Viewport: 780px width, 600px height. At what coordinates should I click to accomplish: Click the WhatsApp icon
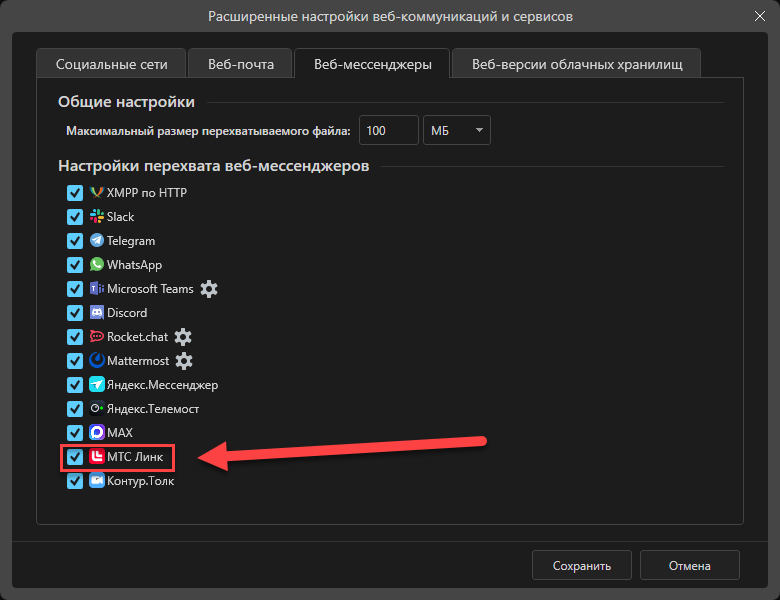[97, 265]
